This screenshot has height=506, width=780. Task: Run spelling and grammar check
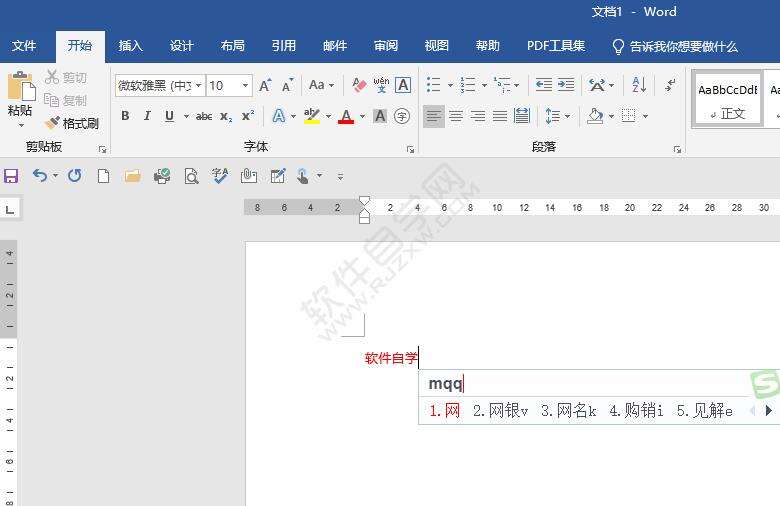pyautogui.click(x=219, y=176)
